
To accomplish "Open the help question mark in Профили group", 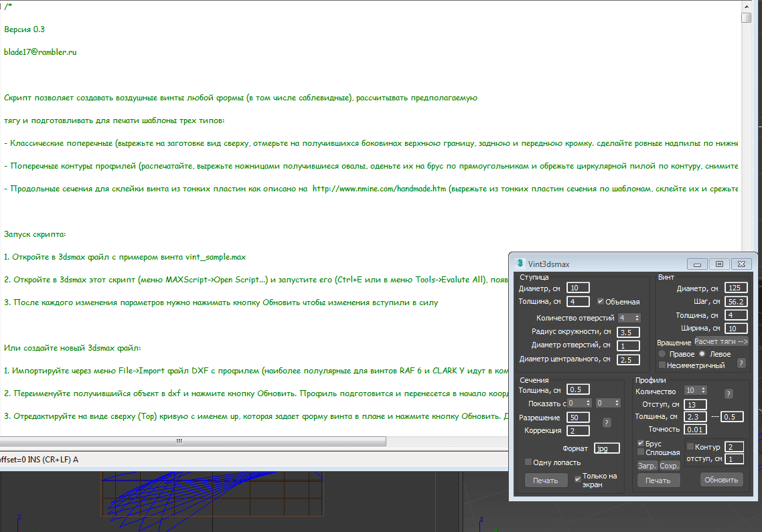I will click(x=729, y=393).
